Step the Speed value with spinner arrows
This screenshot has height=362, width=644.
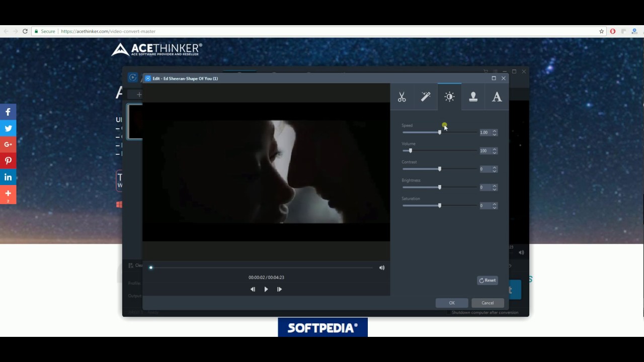click(x=495, y=132)
